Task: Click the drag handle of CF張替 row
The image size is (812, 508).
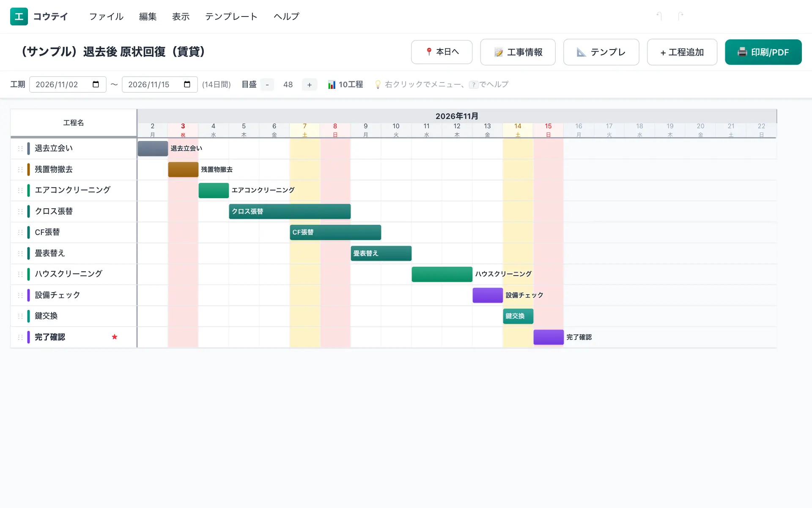Action: point(20,232)
